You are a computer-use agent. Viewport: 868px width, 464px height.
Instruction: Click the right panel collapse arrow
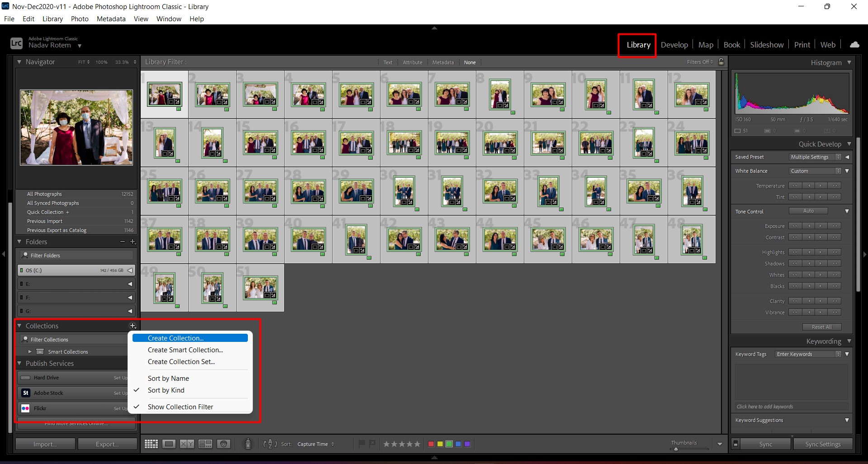coord(865,254)
